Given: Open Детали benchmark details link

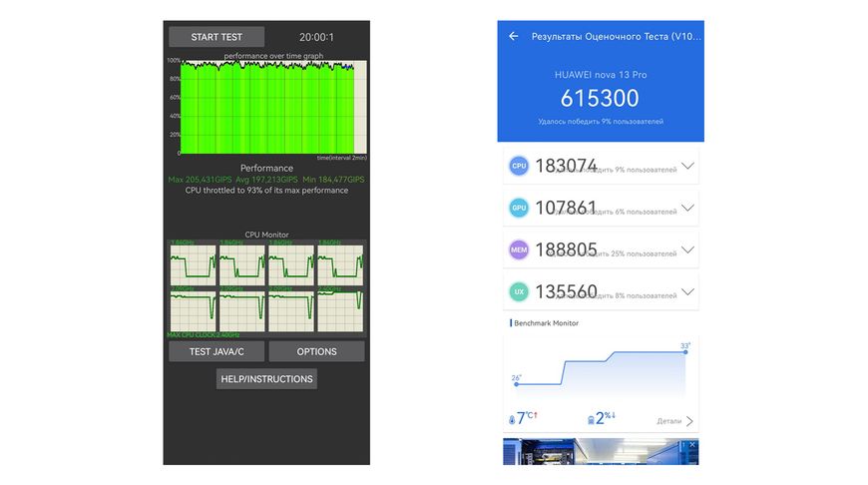Looking at the screenshot, I should point(674,421).
